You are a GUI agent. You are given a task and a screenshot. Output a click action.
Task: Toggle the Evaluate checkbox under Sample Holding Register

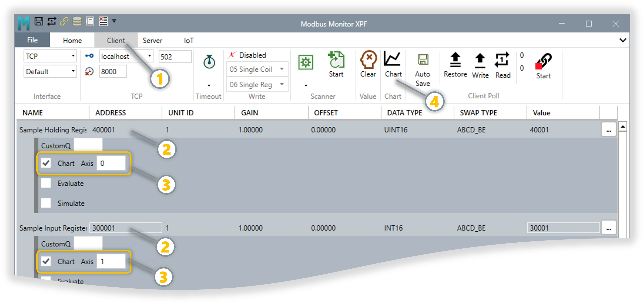pyautogui.click(x=46, y=183)
